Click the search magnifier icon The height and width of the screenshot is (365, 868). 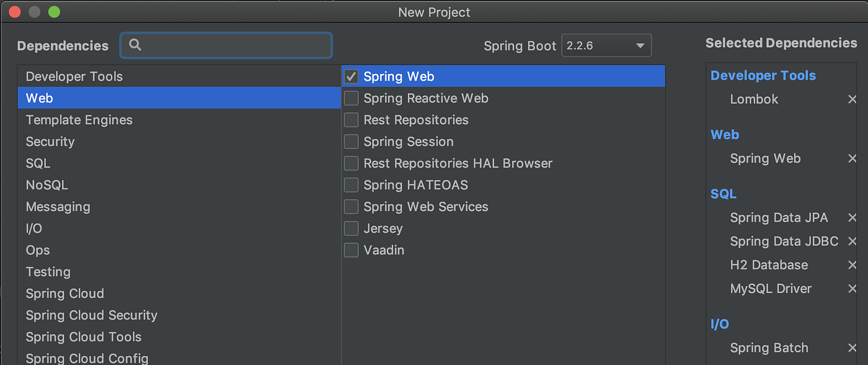coord(135,45)
